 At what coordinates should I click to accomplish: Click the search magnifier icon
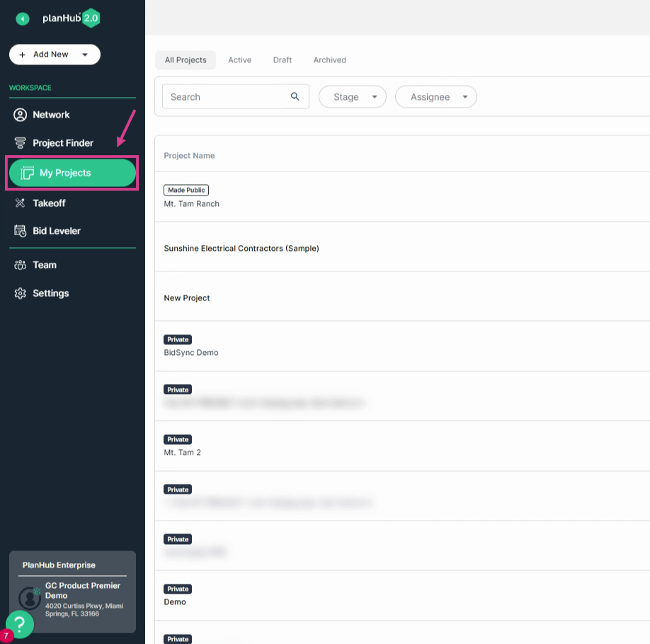tap(295, 96)
